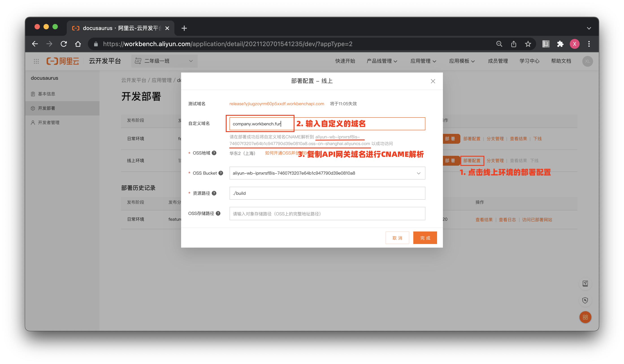Click the OSS地域 help question icon
Screen dimensions: 624x364
coord(214,153)
